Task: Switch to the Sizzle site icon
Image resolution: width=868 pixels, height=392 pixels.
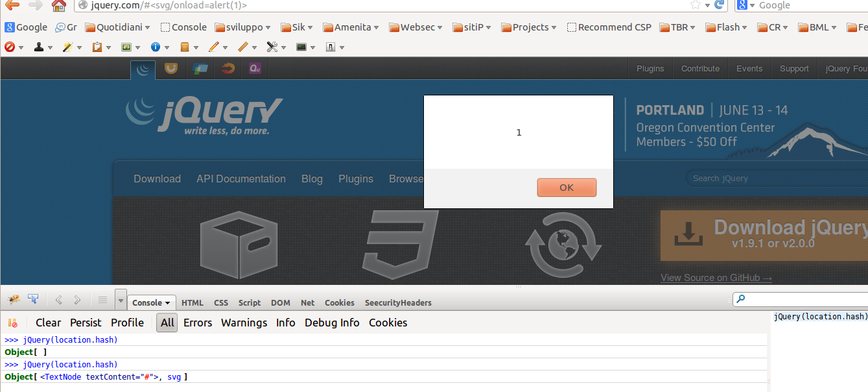Action: (228, 68)
